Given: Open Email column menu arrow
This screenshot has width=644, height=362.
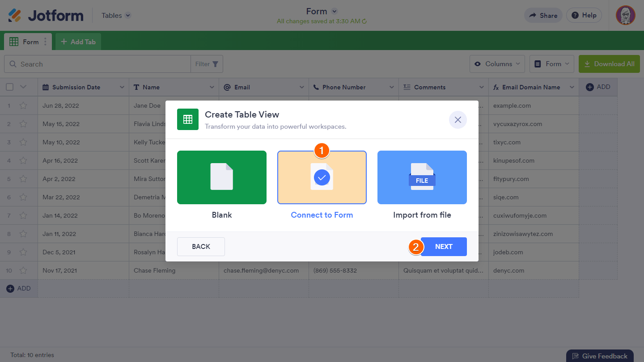Looking at the screenshot, I should [302, 87].
